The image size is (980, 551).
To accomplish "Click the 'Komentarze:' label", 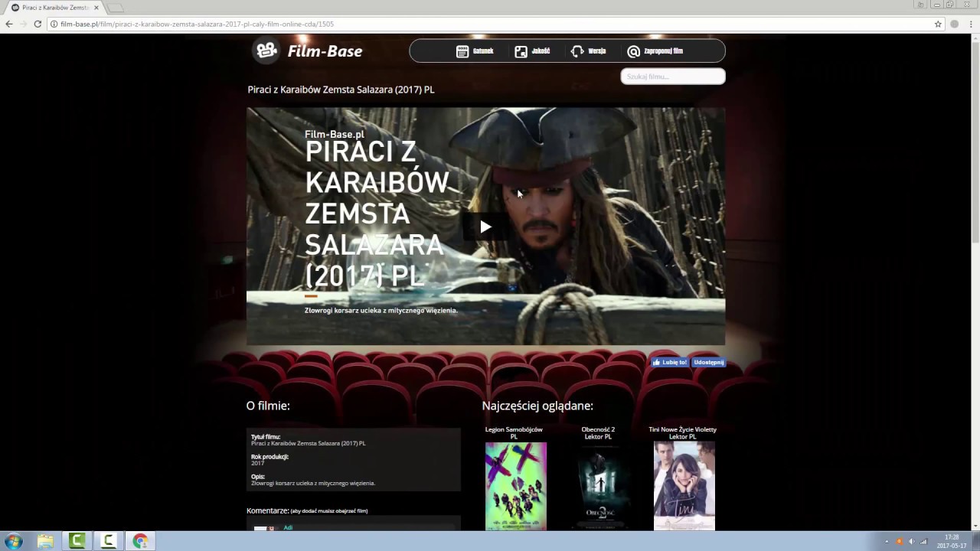I will [x=267, y=510].
